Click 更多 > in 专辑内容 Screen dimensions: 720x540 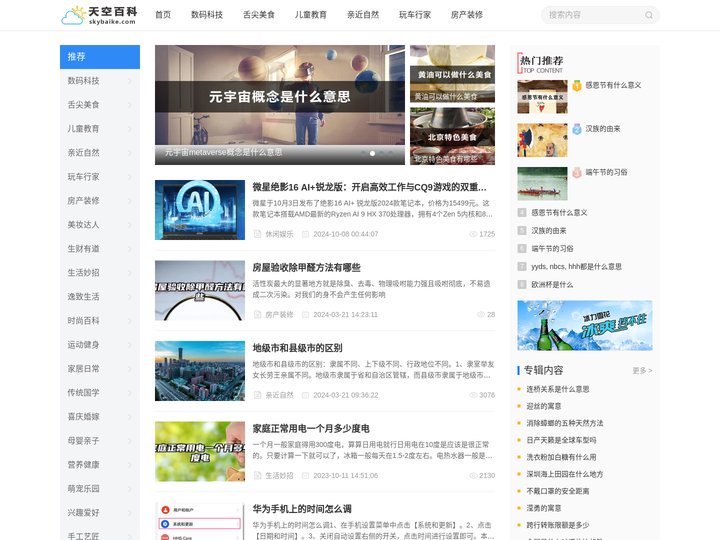pos(642,371)
